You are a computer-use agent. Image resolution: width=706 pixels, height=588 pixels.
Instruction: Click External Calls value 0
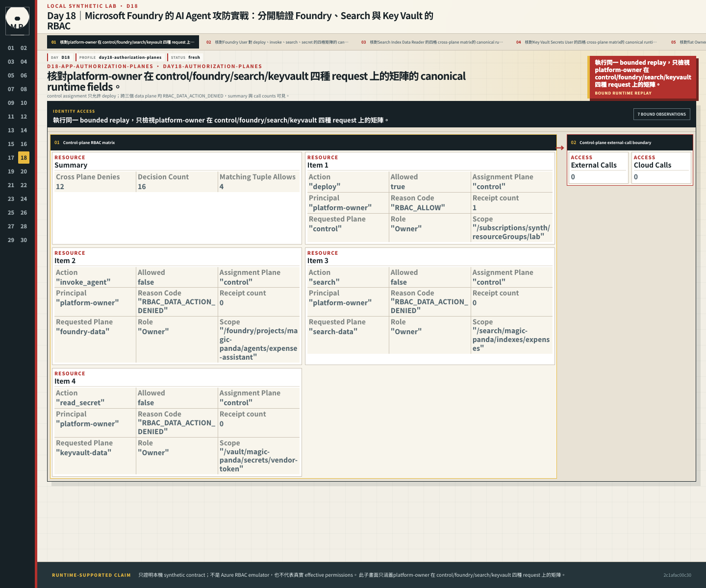click(x=573, y=177)
